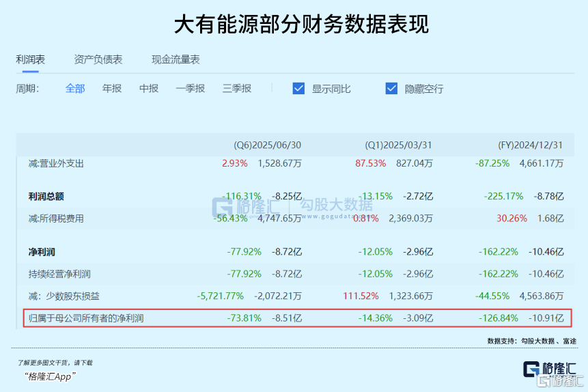Open the 现金流量表 tab

pos(176,60)
